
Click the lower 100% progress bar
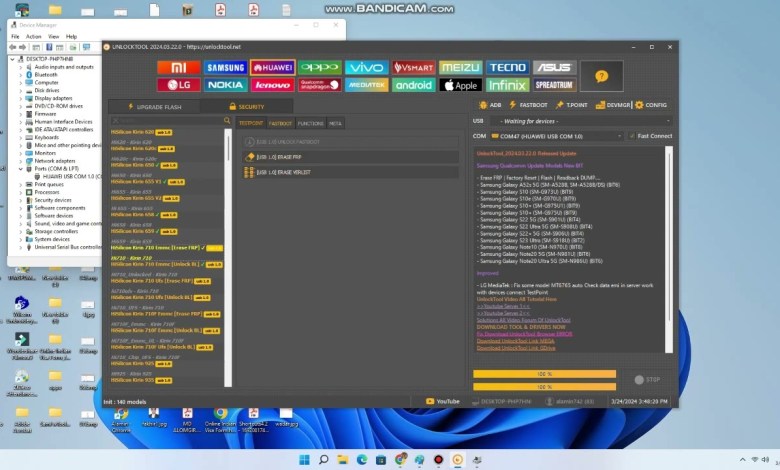(x=544, y=386)
